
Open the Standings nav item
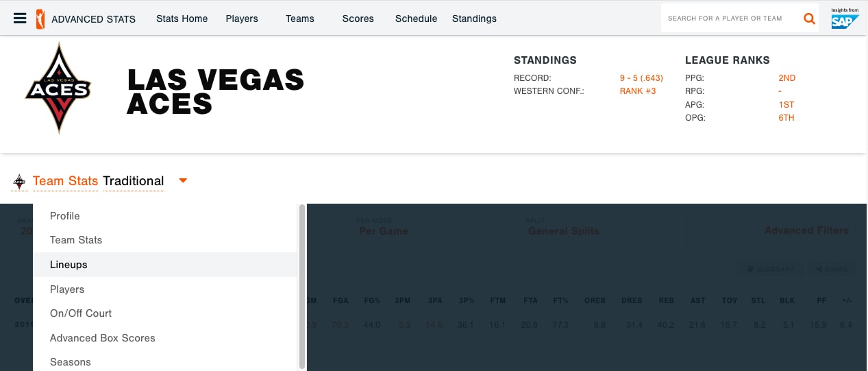[x=474, y=19]
